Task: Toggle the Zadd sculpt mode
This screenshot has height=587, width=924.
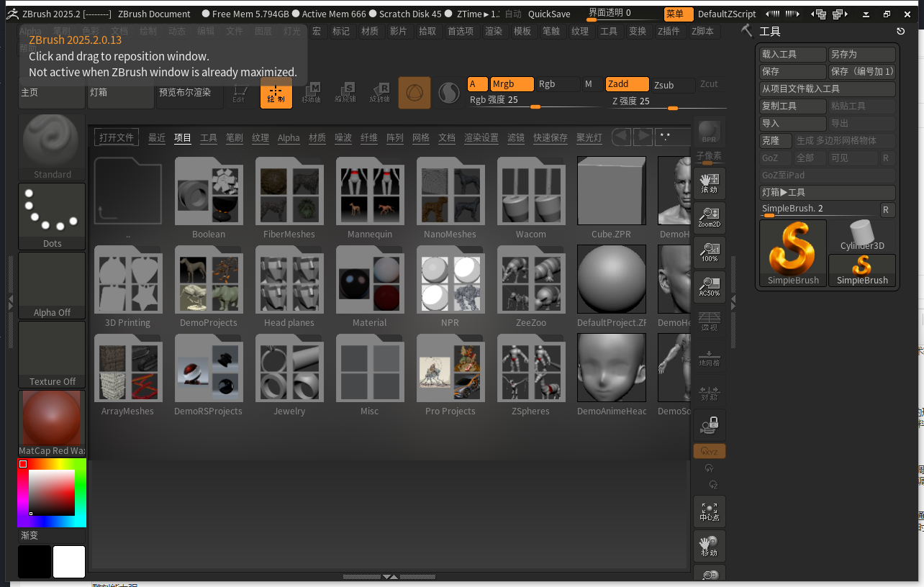Action: point(627,84)
